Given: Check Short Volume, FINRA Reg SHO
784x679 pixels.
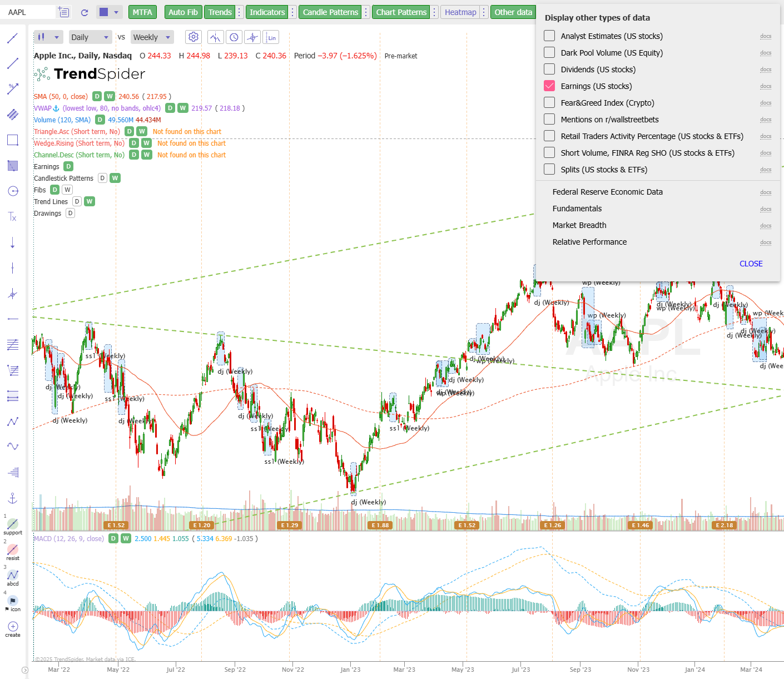Looking at the screenshot, I should coord(549,152).
